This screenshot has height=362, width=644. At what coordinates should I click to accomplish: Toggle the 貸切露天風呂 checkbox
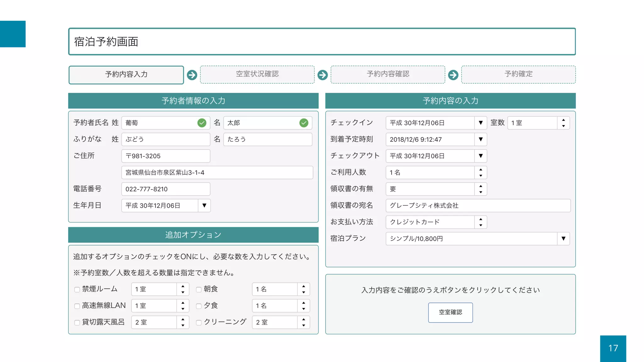point(77,322)
